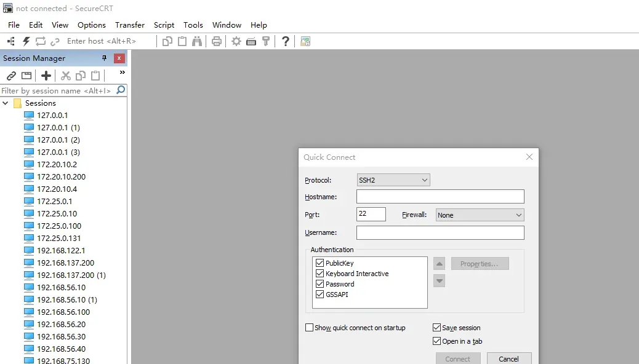Move authentication method up arrow
Viewport: 639px width, 364px height.
pos(439,264)
